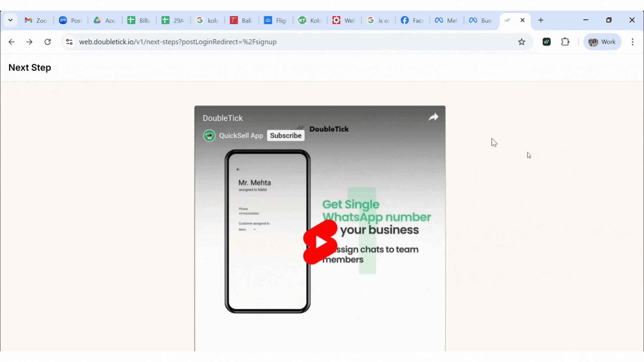Go back to previous page
The height and width of the screenshot is (362, 644).
tap(11, 42)
